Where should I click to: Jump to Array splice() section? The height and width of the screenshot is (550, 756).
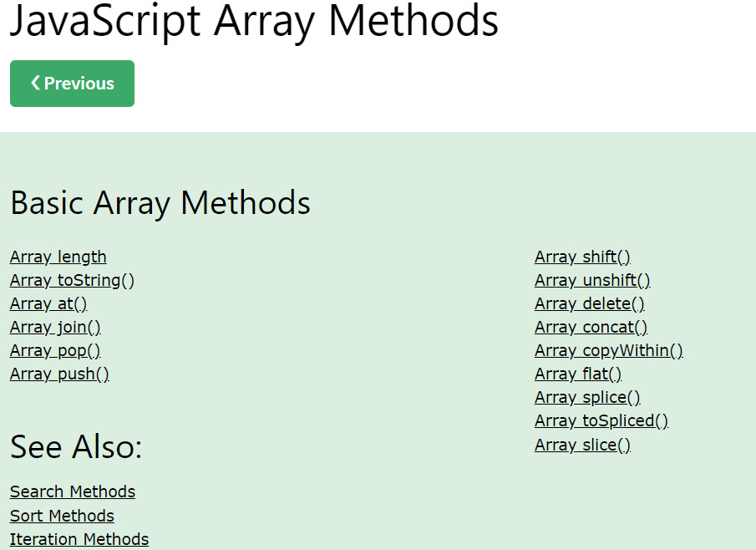point(587,397)
